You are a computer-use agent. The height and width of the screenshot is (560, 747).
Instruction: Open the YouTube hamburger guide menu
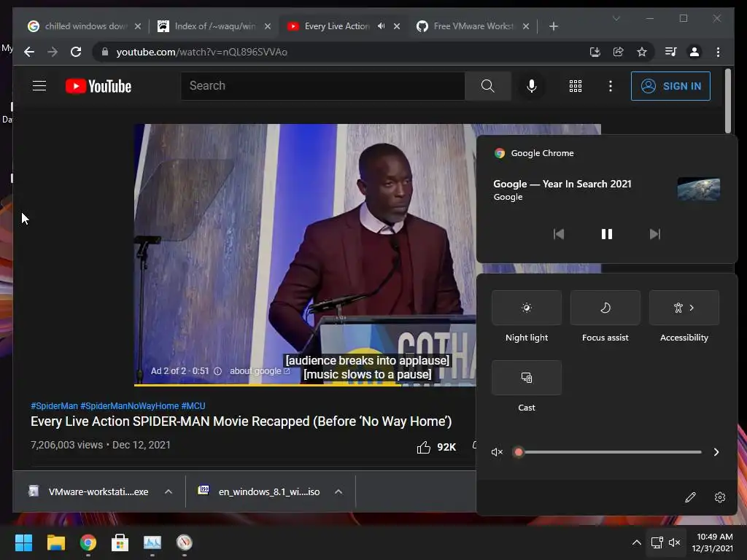pyautogui.click(x=39, y=86)
